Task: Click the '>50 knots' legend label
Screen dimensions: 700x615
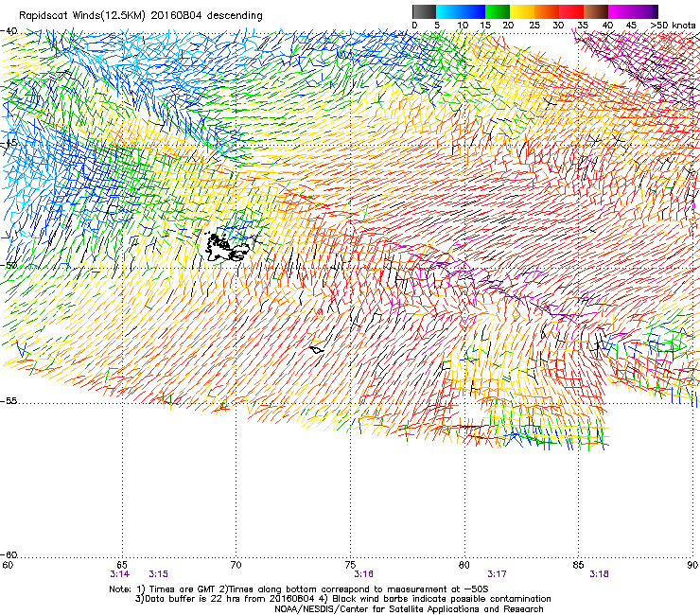Action: click(x=673, y=25)
